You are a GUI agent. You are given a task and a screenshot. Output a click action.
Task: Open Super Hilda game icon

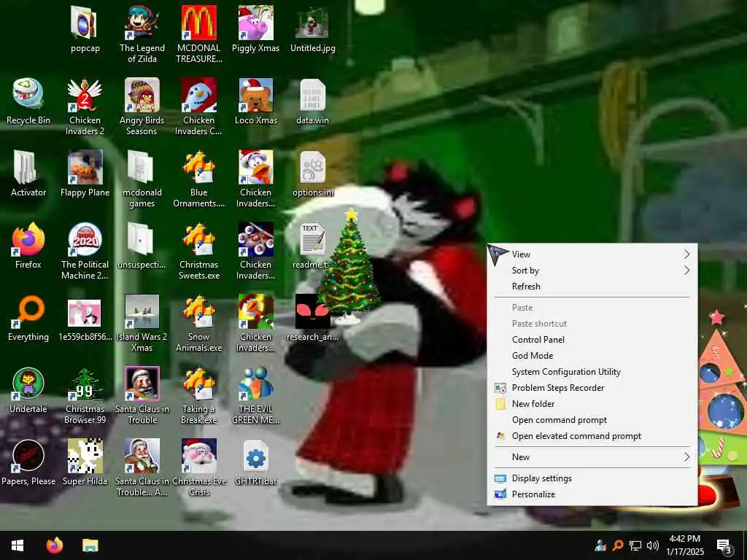click(85, 456)
